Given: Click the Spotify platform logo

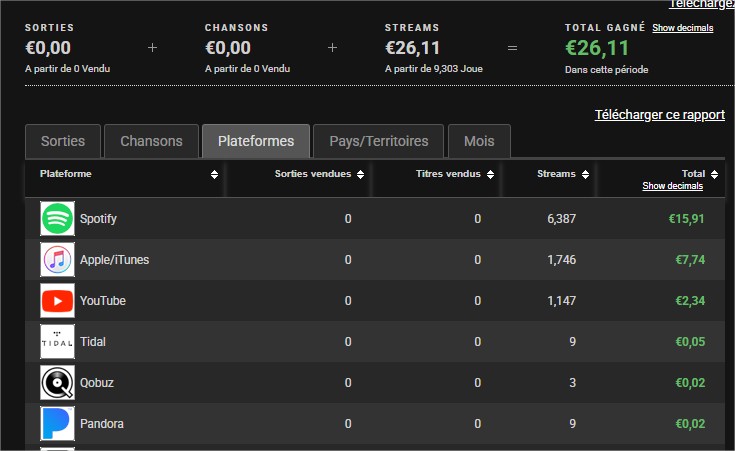Looking at the screenshot, I should tap(57, 218).
